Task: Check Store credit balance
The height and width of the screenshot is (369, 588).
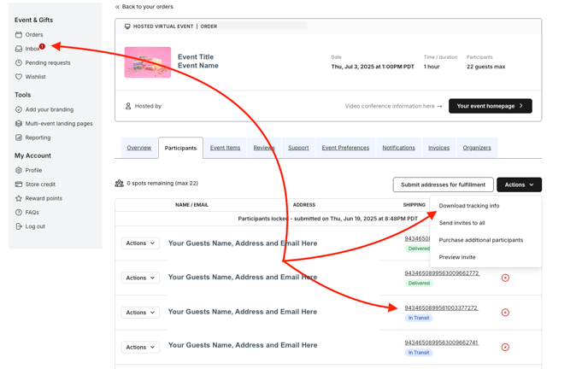Action: tap(35, 184)
